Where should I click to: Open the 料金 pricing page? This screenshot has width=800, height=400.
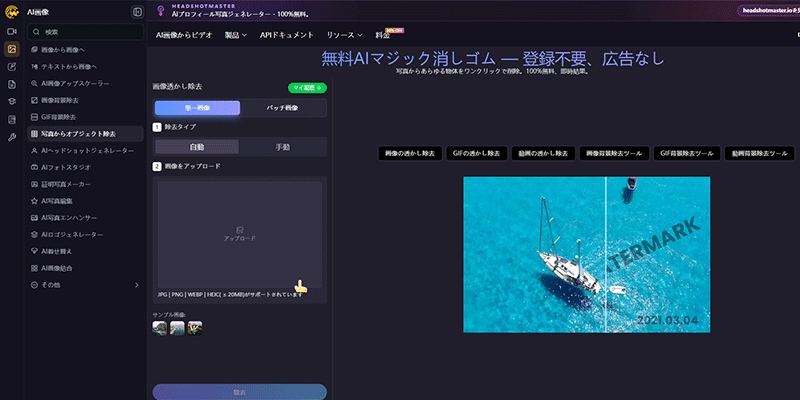[383, 35]
